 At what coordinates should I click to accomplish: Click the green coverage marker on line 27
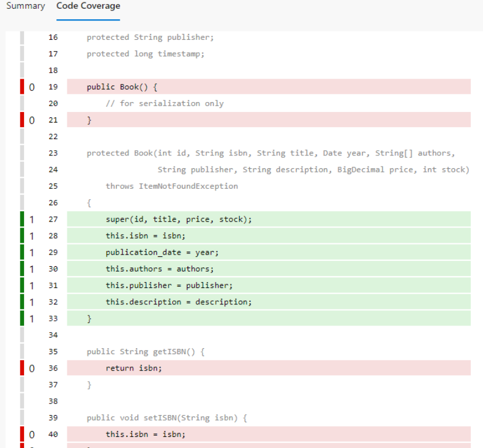(22, 219)
